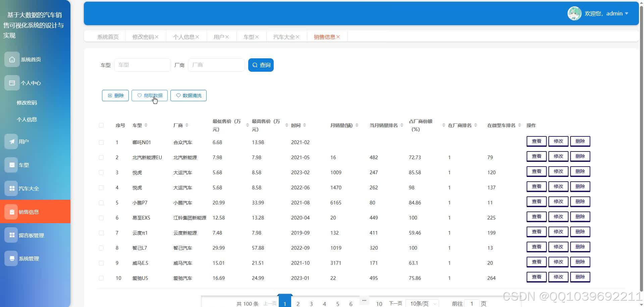
Task: Sort by 最高售价 column arrows
Action: tap(287, 125)
